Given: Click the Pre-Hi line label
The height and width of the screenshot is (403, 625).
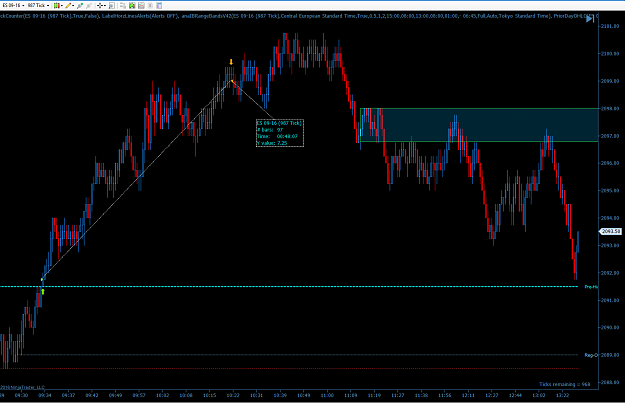Looking at the screenshot, I should click(x=591, y=287).
